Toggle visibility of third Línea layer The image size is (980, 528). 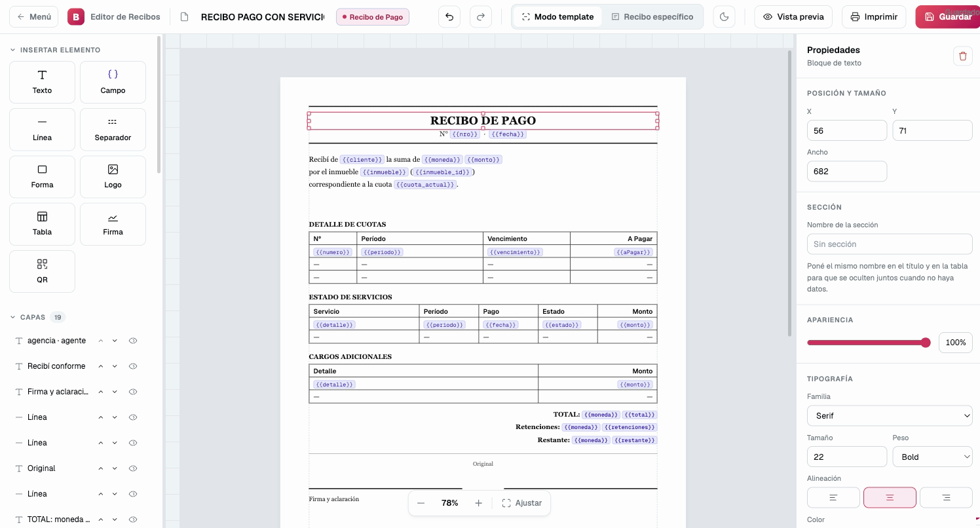pos(133,494)
